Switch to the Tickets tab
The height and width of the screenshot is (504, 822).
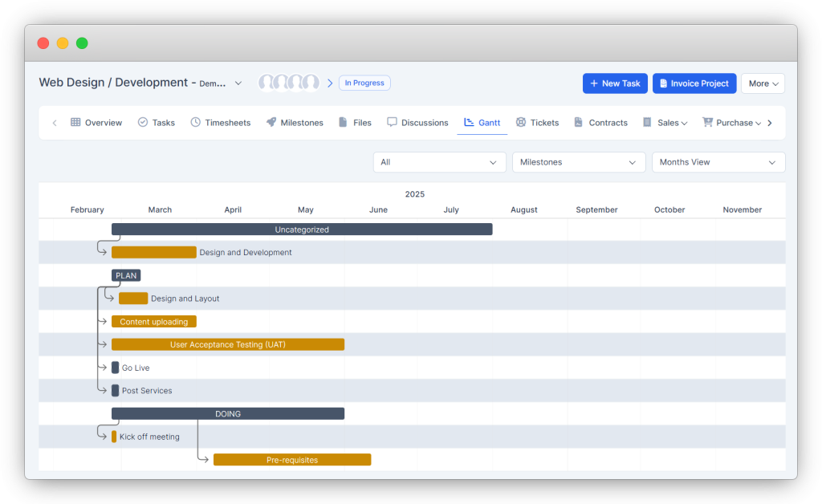[x=538, y=122]
